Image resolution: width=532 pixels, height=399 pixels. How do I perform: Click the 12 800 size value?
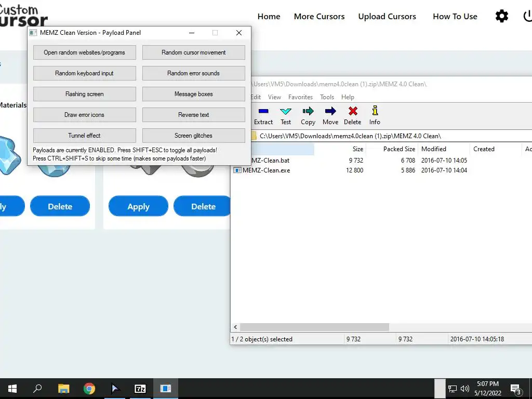click(354, 170)
